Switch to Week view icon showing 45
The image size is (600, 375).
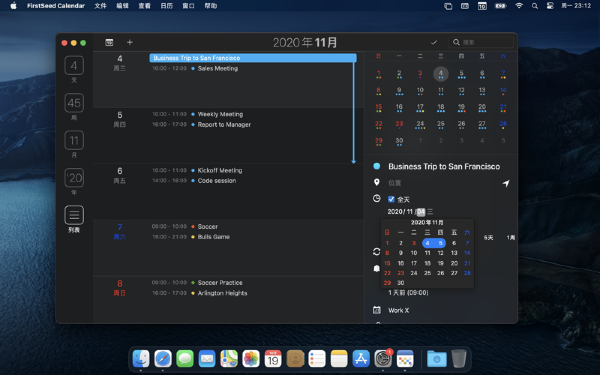(x=74, y=103)
